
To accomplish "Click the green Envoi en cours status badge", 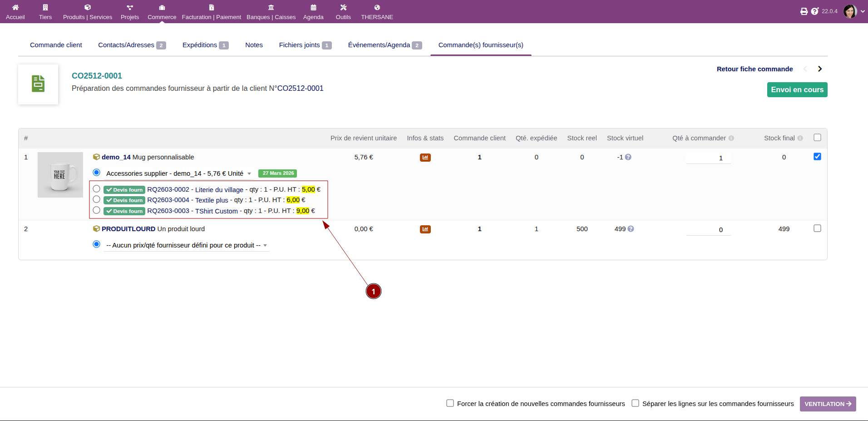I will point(797,90).
